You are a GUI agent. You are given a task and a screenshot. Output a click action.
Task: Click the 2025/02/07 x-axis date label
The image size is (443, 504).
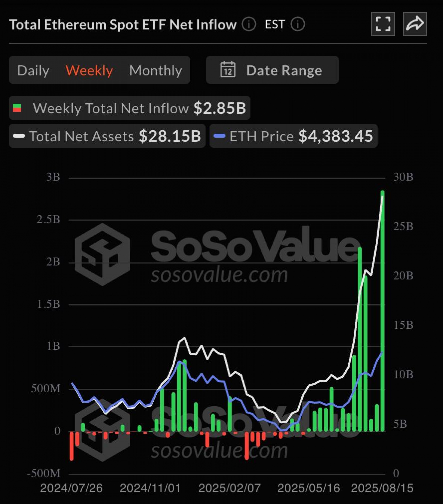(229, 488)
